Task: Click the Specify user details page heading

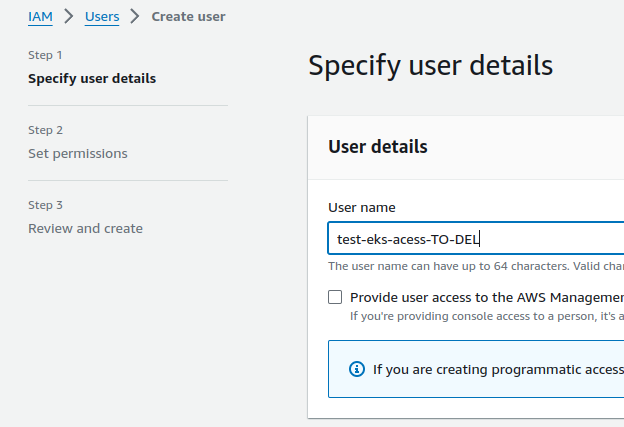Action: coord(431,66)
